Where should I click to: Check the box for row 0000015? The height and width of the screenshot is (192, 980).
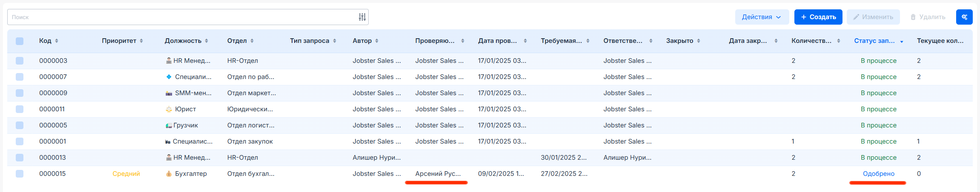click(x=20, y=174)
